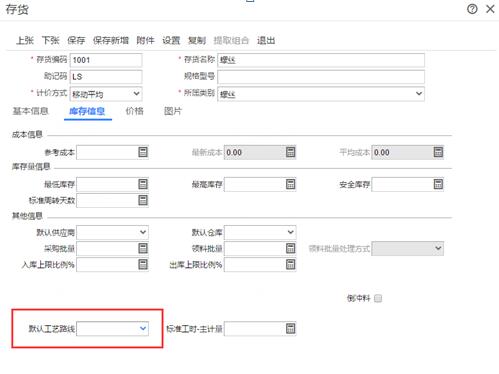Click 退出 to exit
This screenshot has width=499, height=374.
coord(266,40)
